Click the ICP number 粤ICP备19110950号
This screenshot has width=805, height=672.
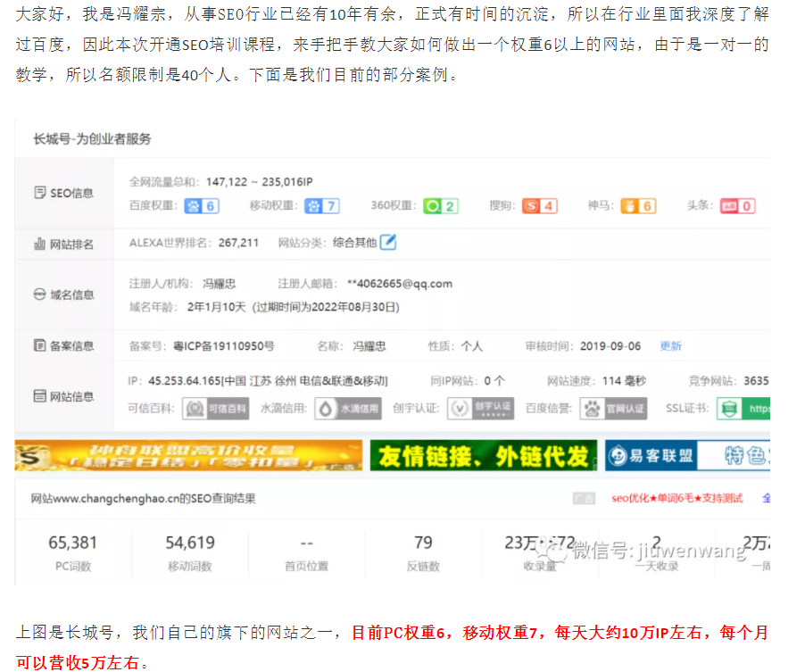[x=224, y=346]
